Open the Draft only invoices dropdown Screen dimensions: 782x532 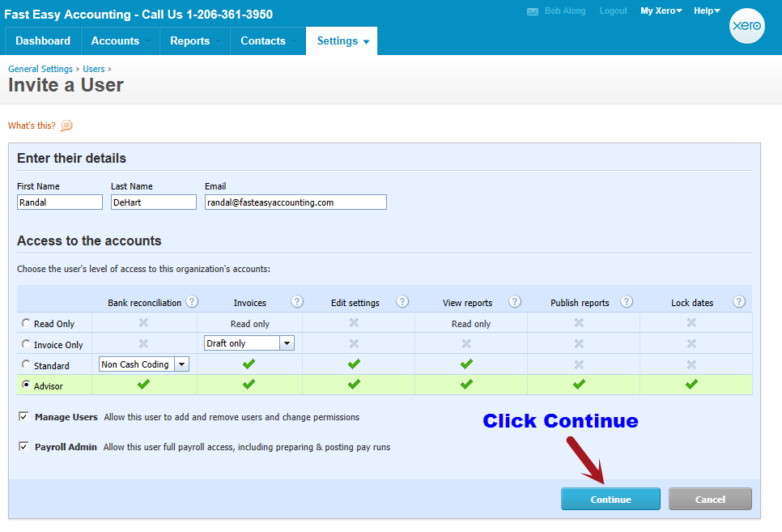click(x=249, y=343)
